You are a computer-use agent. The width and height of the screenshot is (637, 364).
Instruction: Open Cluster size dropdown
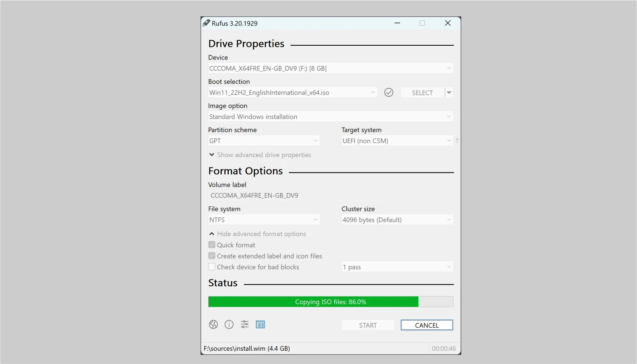[x=397, y=220]
